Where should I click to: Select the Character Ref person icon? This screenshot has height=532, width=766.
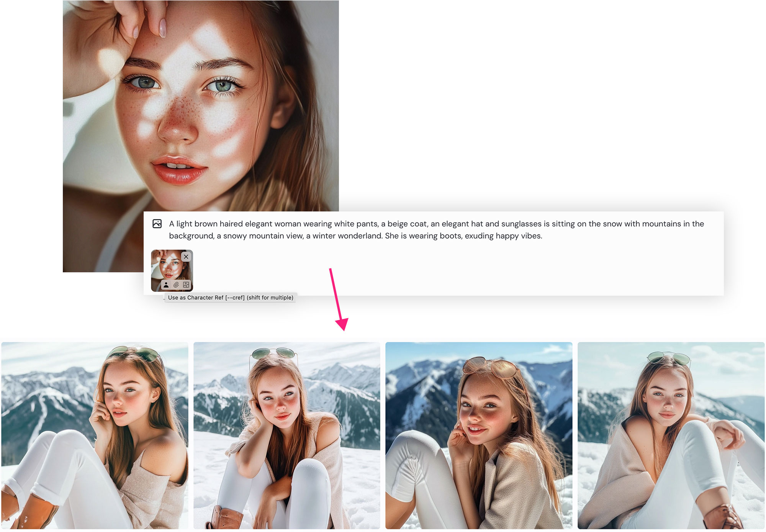pyautogui.click(x=166, y=285)
